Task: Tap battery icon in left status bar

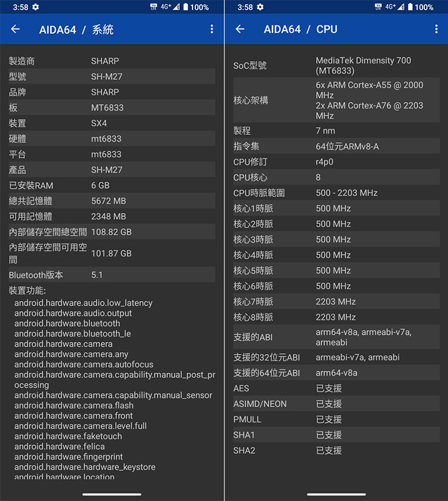Action: [185, 7]
